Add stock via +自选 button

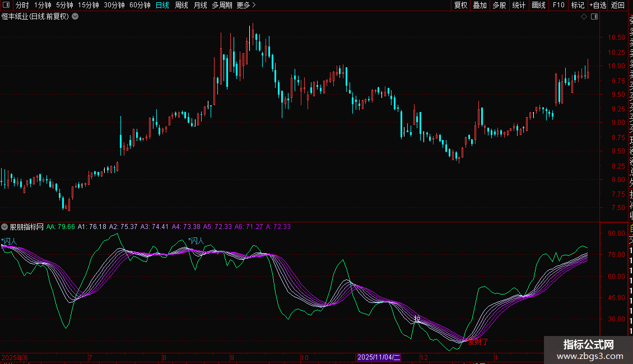(x=597, y=5)
